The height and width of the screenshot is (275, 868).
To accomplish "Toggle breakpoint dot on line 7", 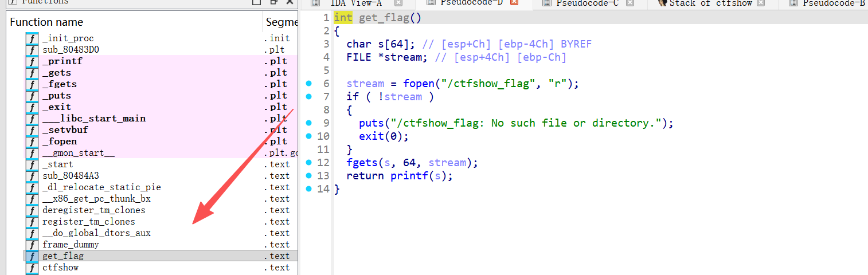I will click(309, 97).
